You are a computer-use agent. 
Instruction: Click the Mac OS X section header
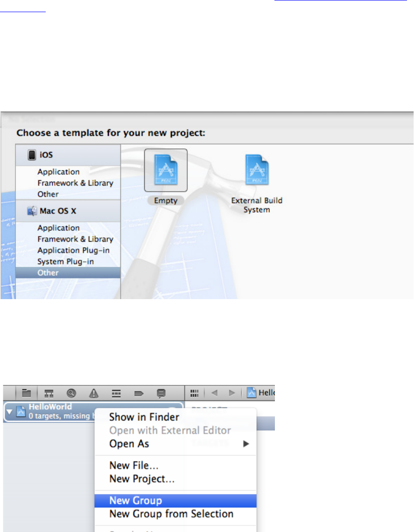coord(68,211)
